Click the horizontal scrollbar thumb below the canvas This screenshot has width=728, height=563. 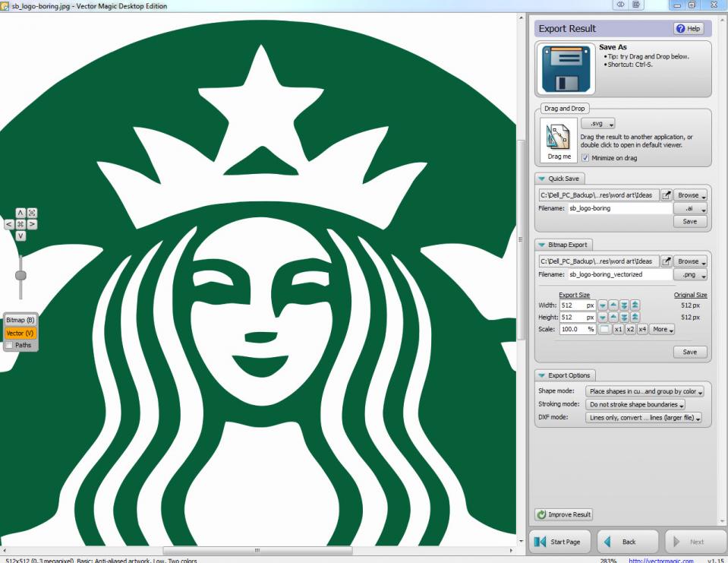(257, 550)
